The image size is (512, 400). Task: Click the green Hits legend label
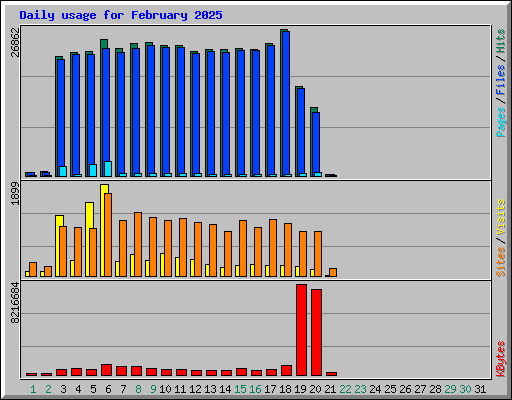[500, 41]
